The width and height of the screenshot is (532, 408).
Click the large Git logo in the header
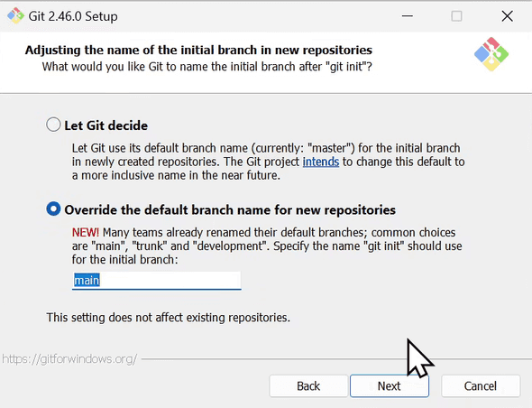(x=491, y=54)
